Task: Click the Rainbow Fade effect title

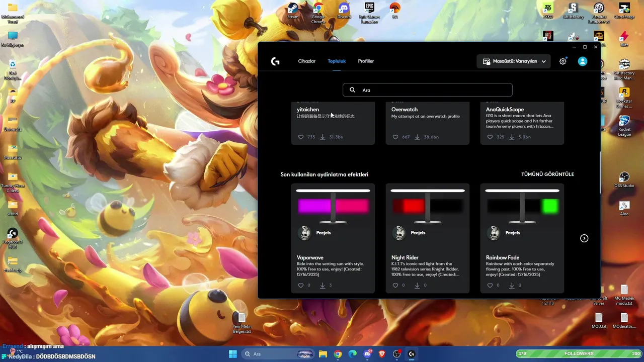Action: click(x=503, y=258)
